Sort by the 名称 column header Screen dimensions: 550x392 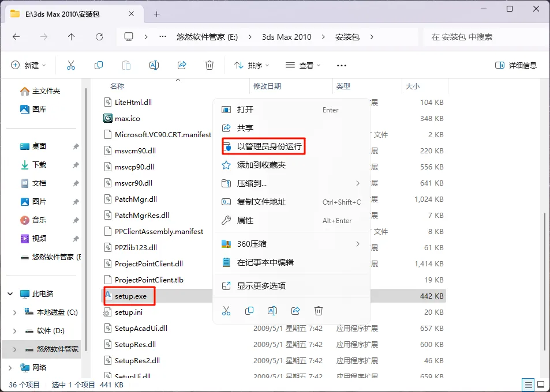(x=117, y=86)
